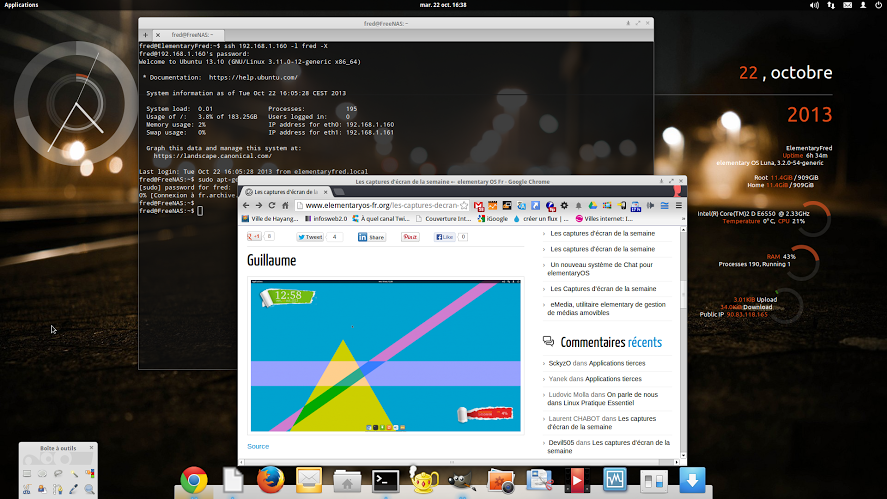This screenshot has width=887, height=499.
Task: Select the foreground select tool
Action: [x=42, y=489]
